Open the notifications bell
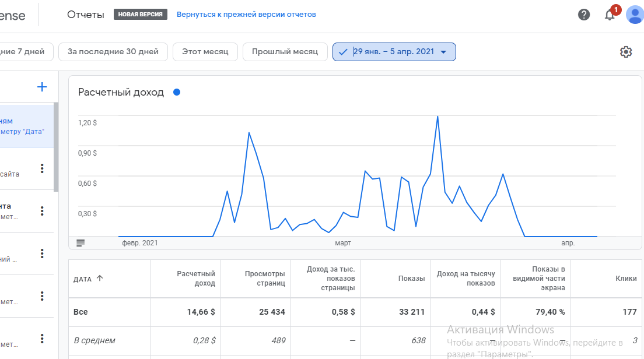Screen dimensions: 644x359 pos(610,15)
